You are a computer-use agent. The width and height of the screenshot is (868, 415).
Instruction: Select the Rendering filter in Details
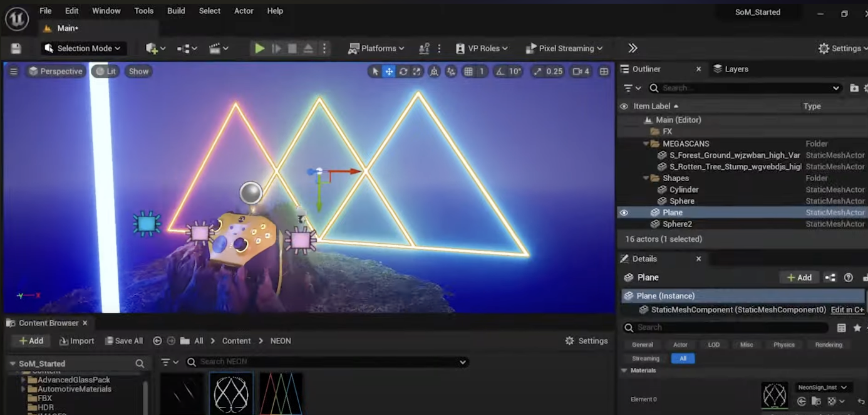tap(829, 345)
